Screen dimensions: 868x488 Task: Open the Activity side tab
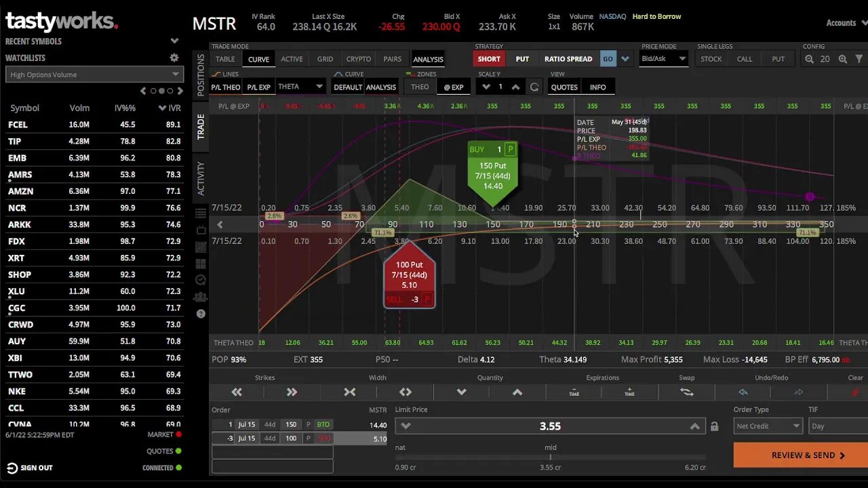[x=201, y=178]
